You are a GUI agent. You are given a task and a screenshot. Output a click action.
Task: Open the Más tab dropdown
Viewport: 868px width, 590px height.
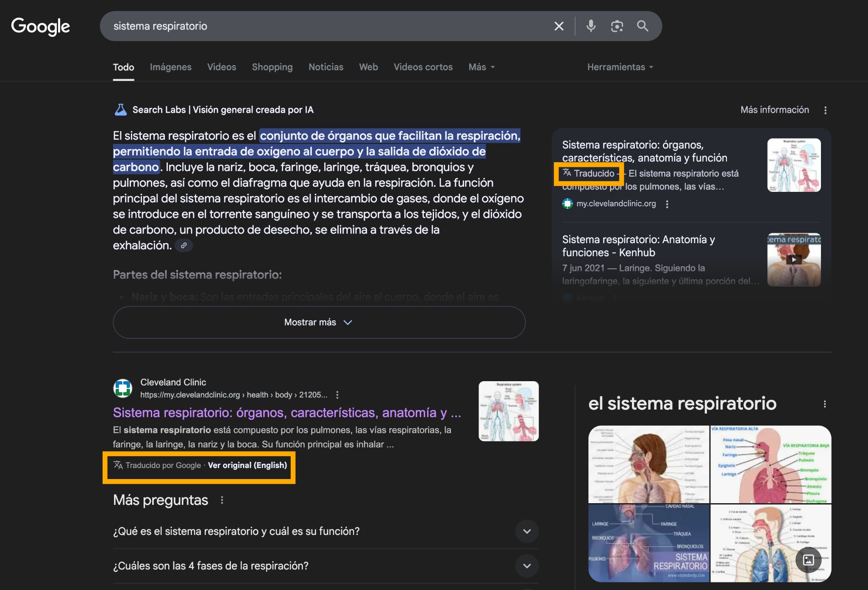481,67
